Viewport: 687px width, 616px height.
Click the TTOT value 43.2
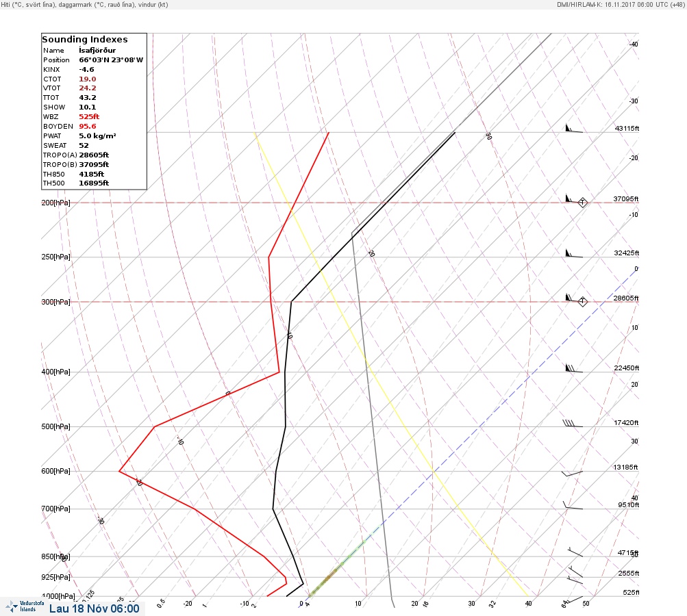pos(87,98)
